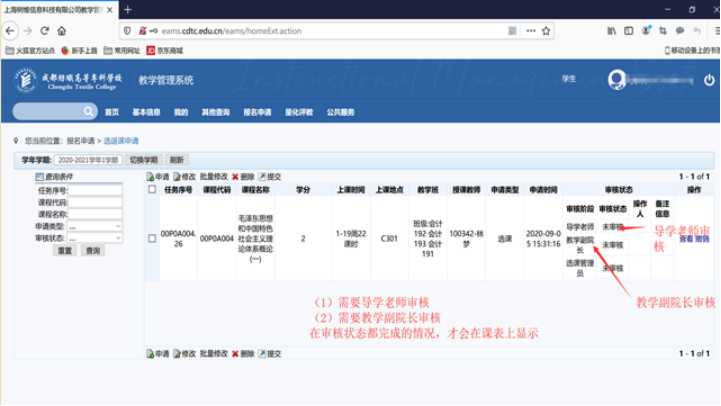The height and width of the screenshot is (406, 721).
Task: Open a new browser tab with plus icon
Action: coord(127,9)
